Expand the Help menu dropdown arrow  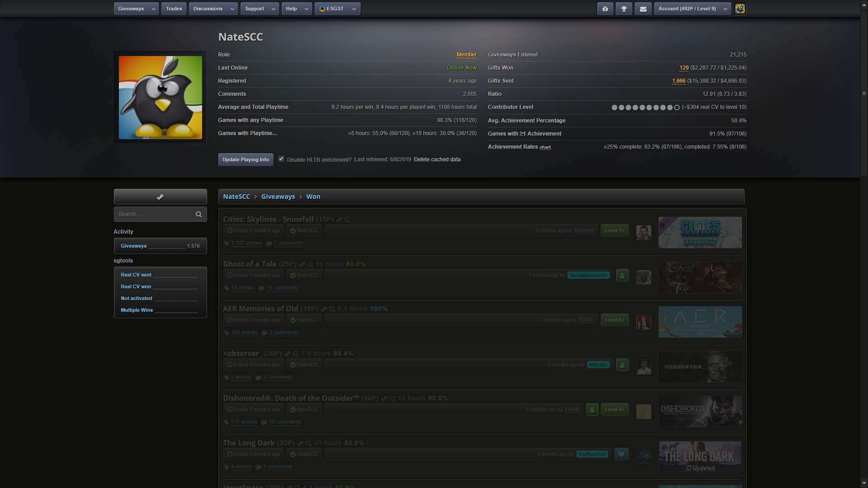click(307, 9)
